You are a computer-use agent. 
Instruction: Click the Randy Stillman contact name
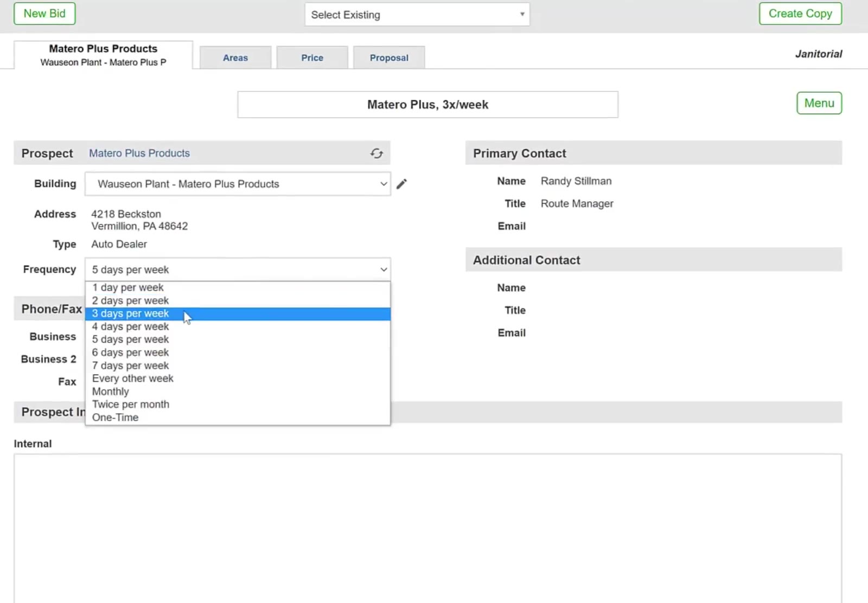(576, 181)
